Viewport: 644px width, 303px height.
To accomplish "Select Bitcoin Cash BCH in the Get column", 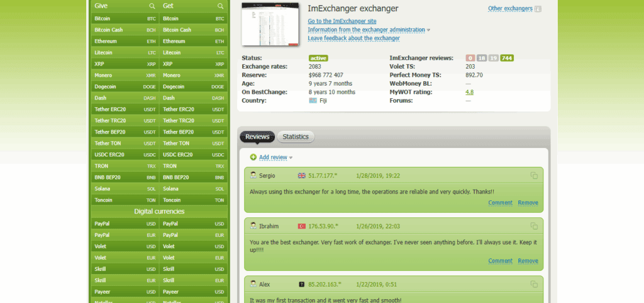I will pyautogui.click(x=193, y=30).
